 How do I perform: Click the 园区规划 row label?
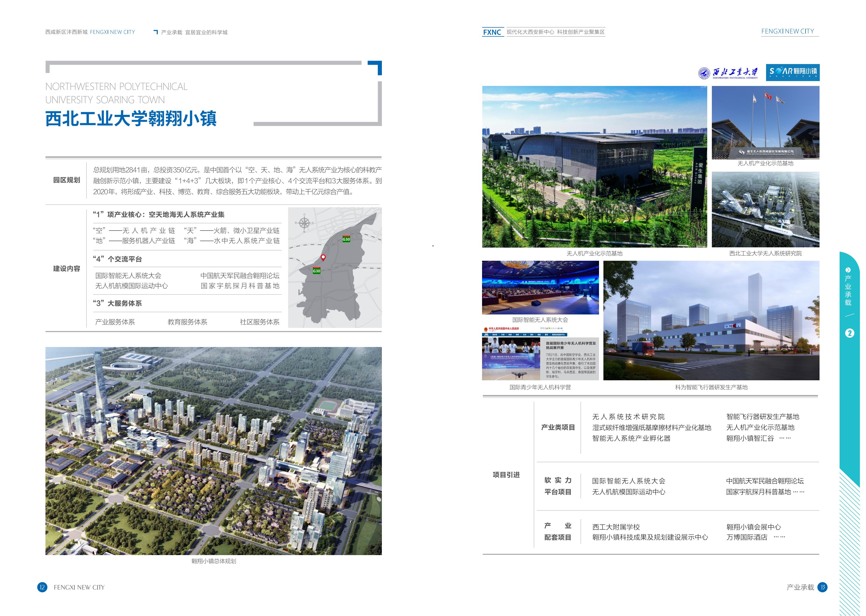[66, 180]
